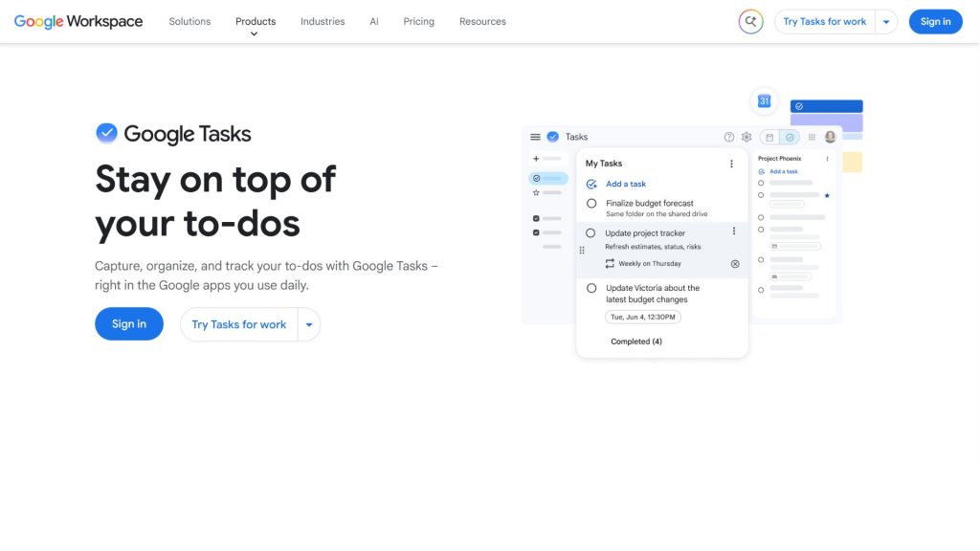Image resolution: width=980 pixels, height=551 pixels.
Task: Click the blue star in Project Phoenix list
Action: click(827, 195)
